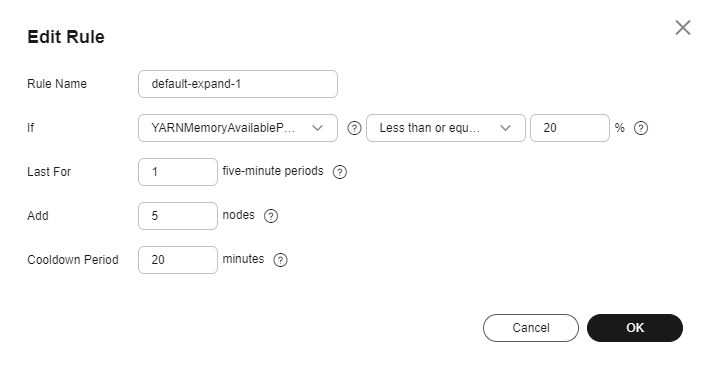Screen dimensions: 705x365
Task: Focus the Add nodes input showing 5
Action: pos(178,216)
